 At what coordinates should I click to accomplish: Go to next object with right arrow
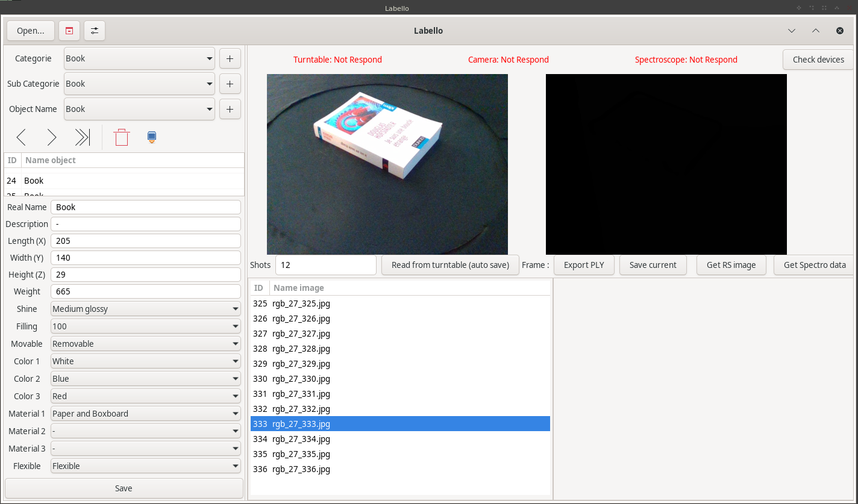point(52,138)
